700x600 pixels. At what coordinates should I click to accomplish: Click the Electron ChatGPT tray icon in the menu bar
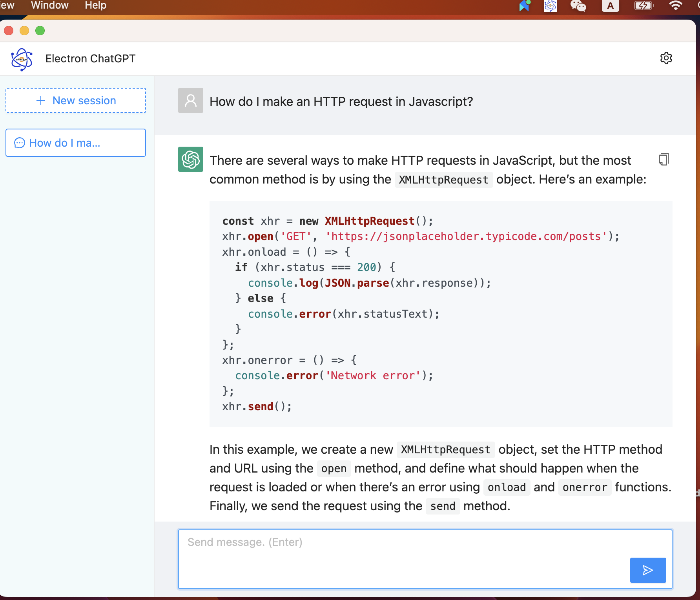[x=550, y=5]
